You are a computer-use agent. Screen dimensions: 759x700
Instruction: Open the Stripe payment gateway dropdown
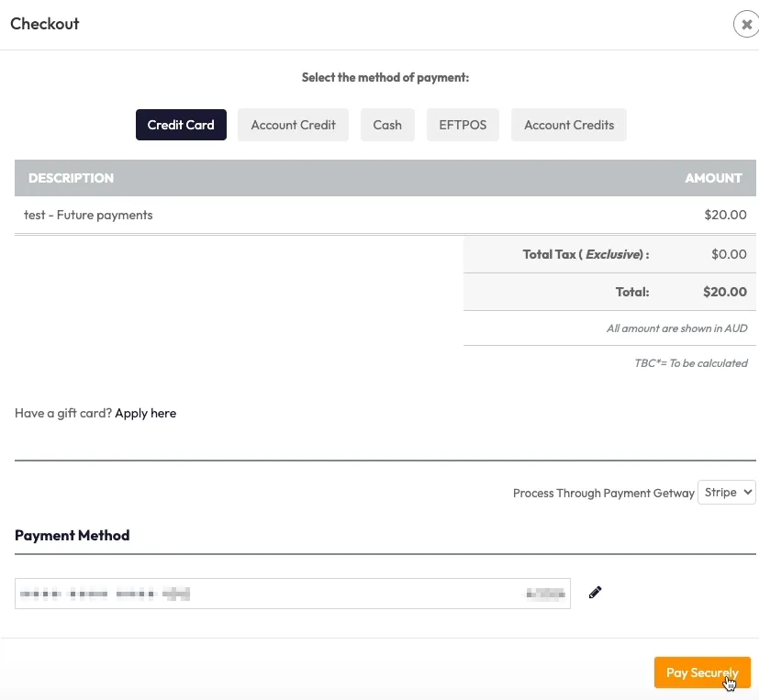(727, 493)
